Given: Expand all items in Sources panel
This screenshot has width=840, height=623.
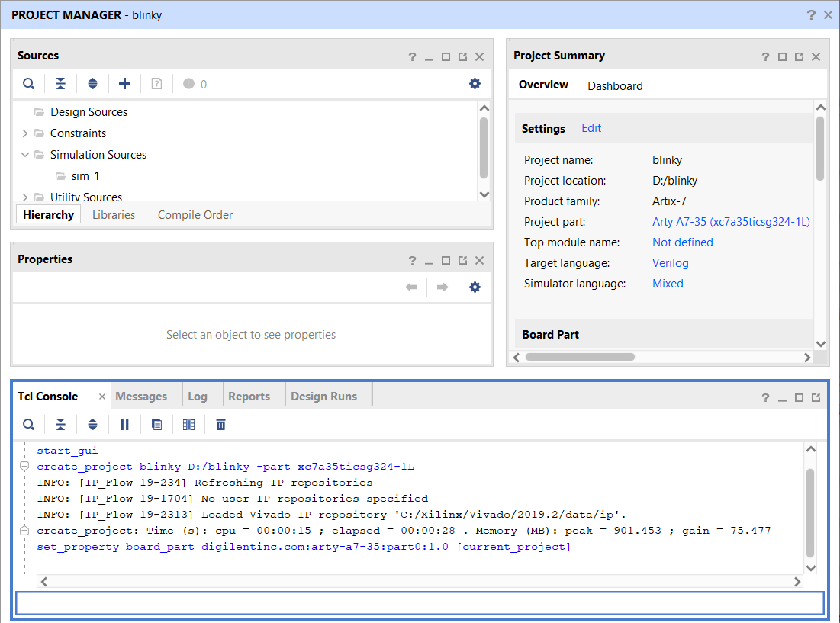Looking at the screenshot, I should coord(92,83).
